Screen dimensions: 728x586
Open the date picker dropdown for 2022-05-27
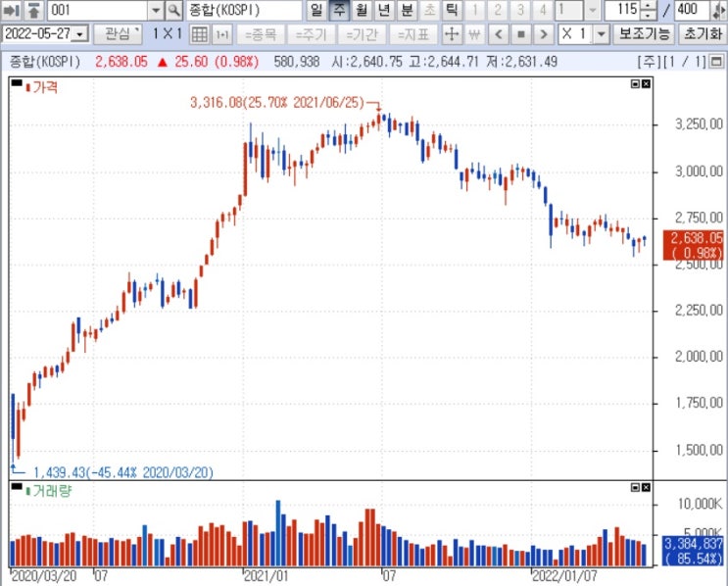(x=80, y=34)
